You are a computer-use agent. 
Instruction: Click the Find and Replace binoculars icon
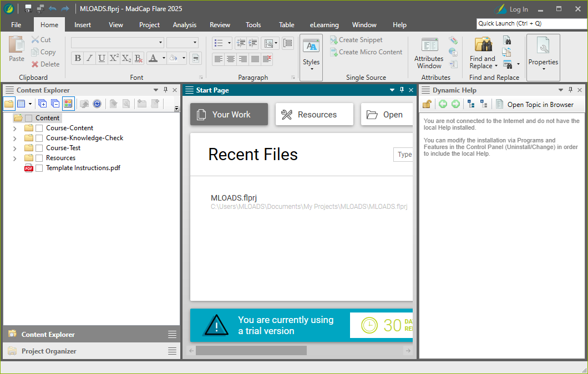click(x=483, y=44)
